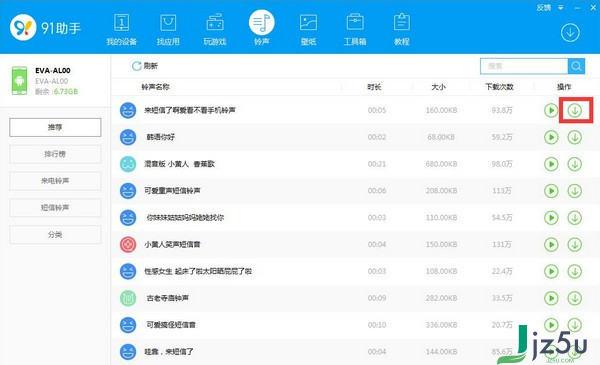
Task: Select the 可爱搞怪短信音 ringtone title
Action: coord(171,325)
